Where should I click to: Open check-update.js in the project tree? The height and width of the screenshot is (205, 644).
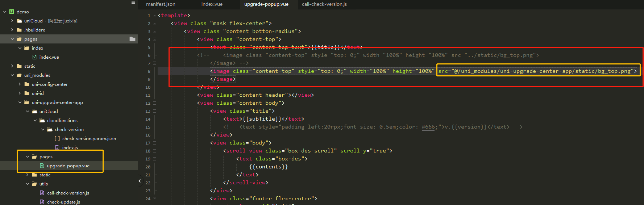(63, 202)
